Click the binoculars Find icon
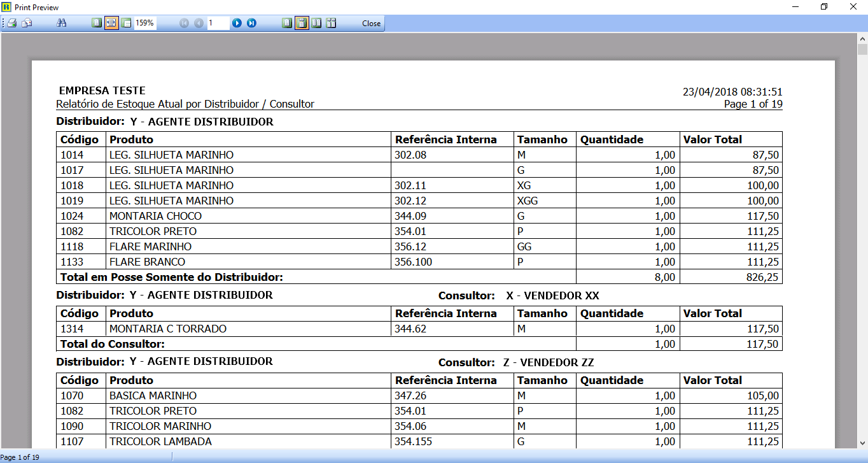Viewport: 868px width, 463px height. [x=62, y=23]
